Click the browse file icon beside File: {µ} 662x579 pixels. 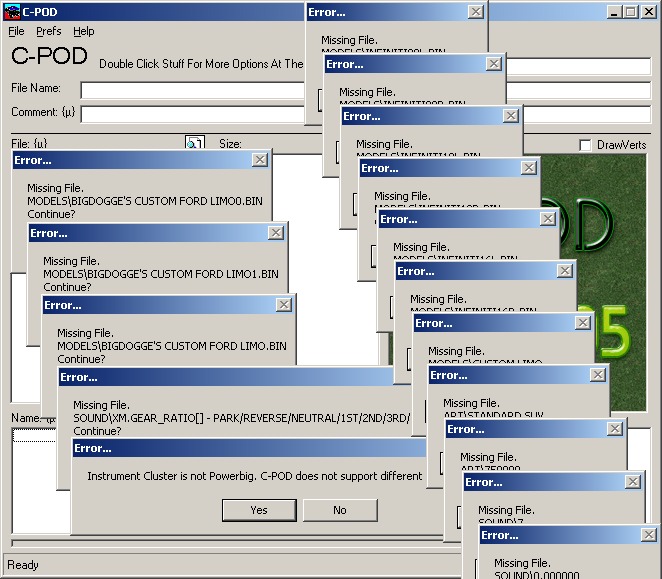point(195,145)
